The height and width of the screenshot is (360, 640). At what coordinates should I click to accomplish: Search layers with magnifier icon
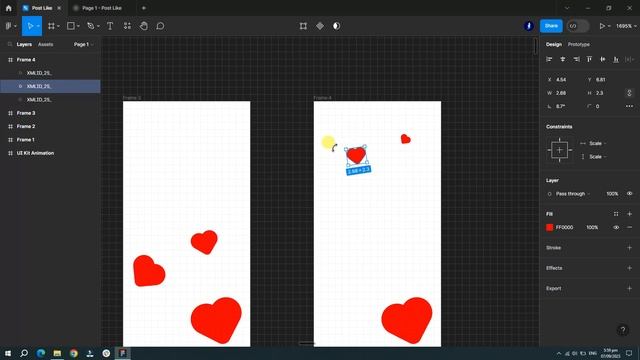coord(10,44)
